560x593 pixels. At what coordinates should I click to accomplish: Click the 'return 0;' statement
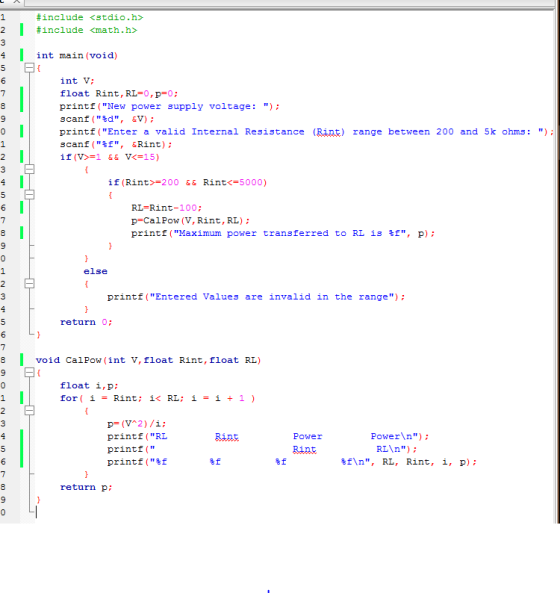[86, 322]
